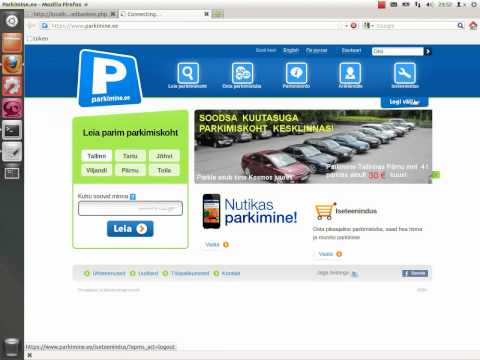Click the Facebook share button in footer
This screenshot has height=360, width=480.
[415, 273]
